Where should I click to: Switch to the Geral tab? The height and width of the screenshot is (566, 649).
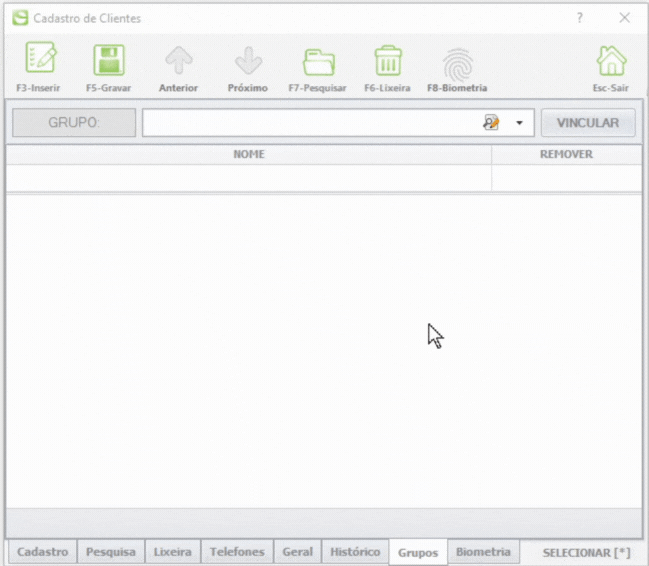click(x=298, y=552)
